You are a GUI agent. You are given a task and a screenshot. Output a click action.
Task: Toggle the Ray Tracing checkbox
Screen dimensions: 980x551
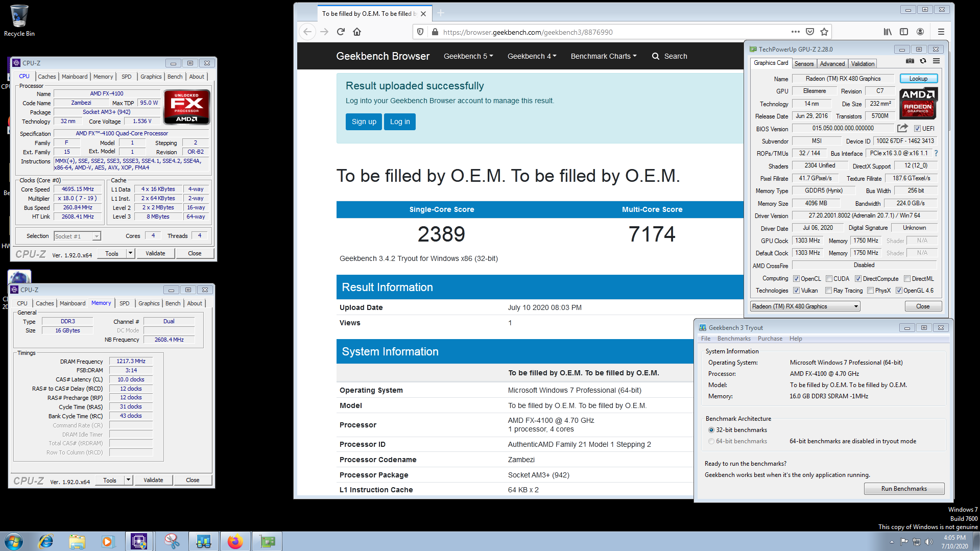pos(829,291)
